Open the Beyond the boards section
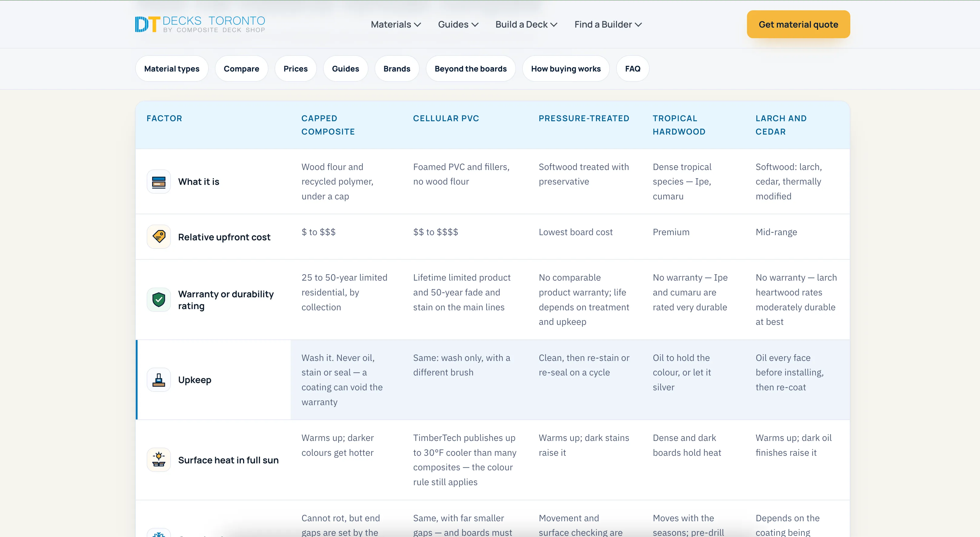This screenshot has height=537, width=980. click(471, 68)
